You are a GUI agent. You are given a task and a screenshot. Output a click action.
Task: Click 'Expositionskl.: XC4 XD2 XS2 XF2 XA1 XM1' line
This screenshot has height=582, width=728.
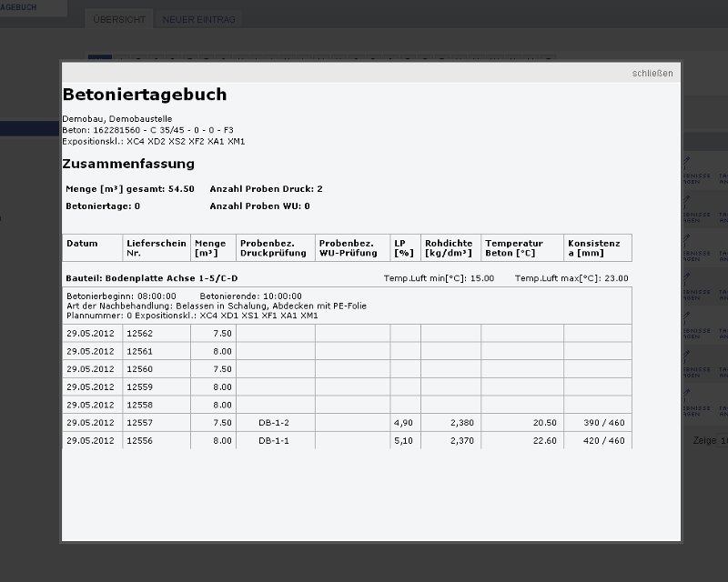(154, 141)
